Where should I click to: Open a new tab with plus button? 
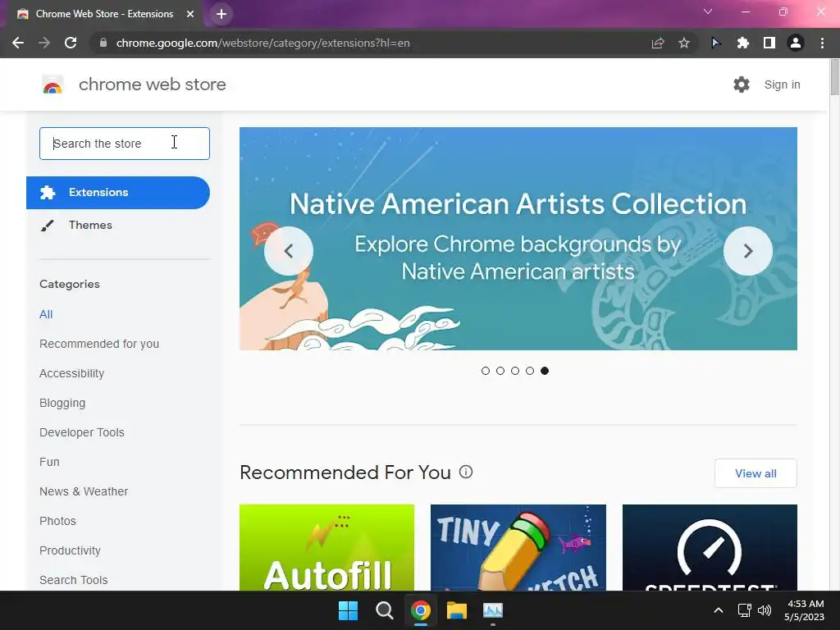[221, 14]
